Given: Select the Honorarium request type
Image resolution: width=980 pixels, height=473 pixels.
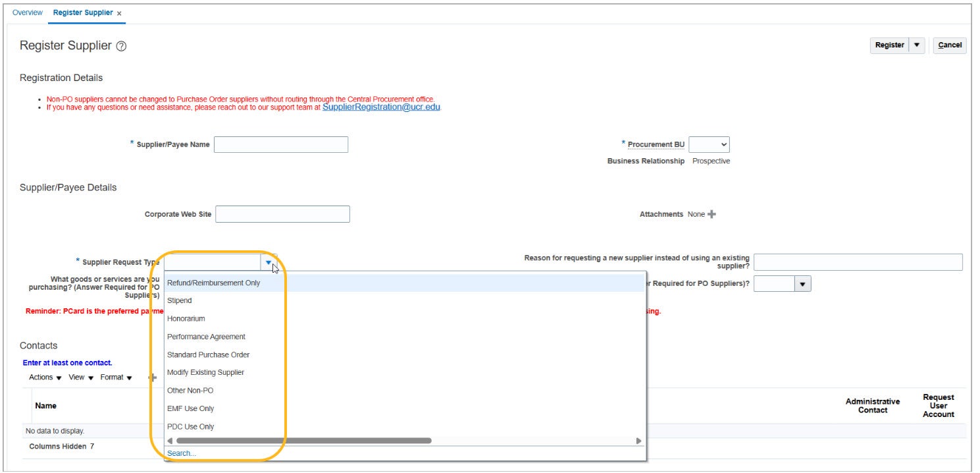Looking at the screenshot, I should (186, 318).
